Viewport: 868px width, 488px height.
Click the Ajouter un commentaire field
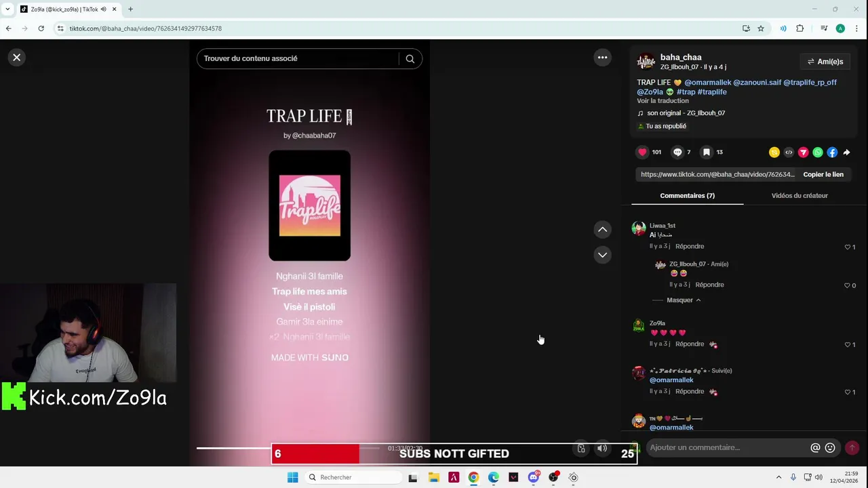pyautogui.click(x=727, y=447)
